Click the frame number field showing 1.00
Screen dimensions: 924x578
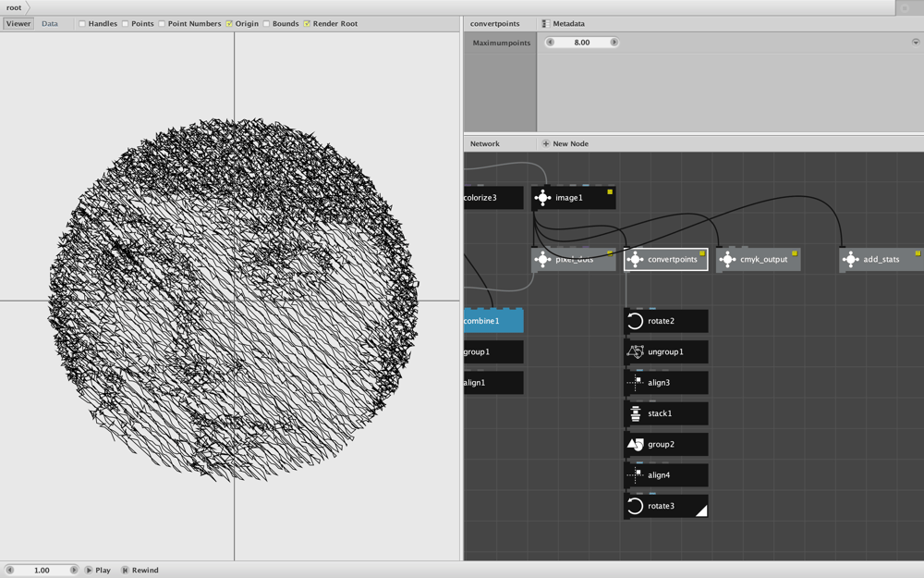coord(42,570)
